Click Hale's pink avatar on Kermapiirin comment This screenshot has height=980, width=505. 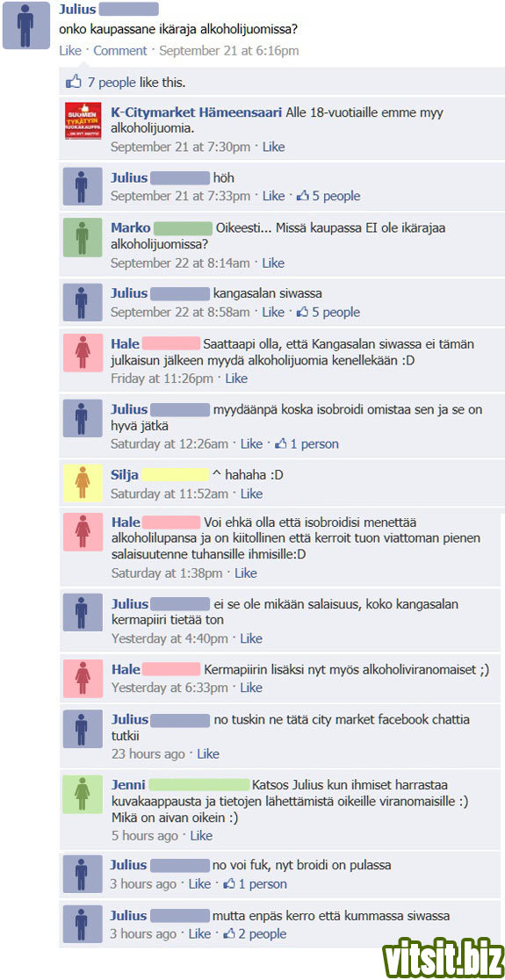click(83, 679)
